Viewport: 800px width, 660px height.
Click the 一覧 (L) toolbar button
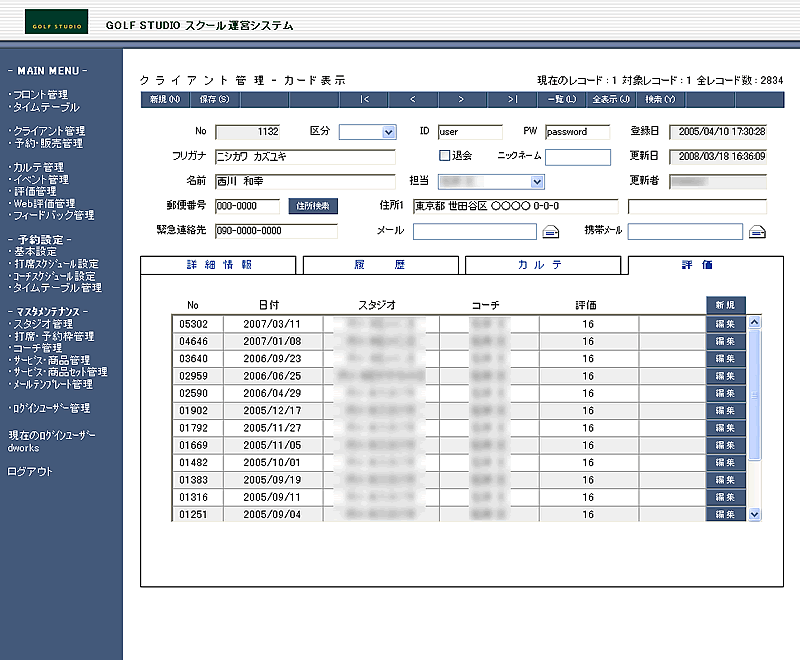pos(562,99)
